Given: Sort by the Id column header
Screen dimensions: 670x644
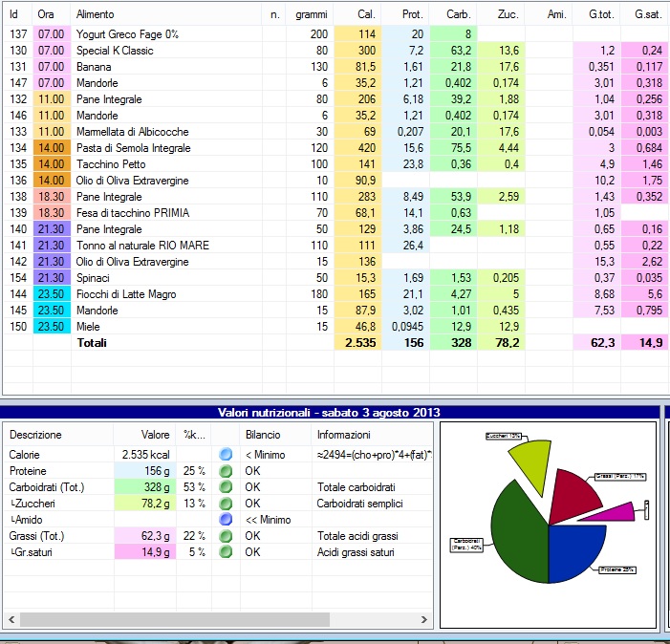Looking at the screenshot, I should pyautogui.click(x=17, y=14).
